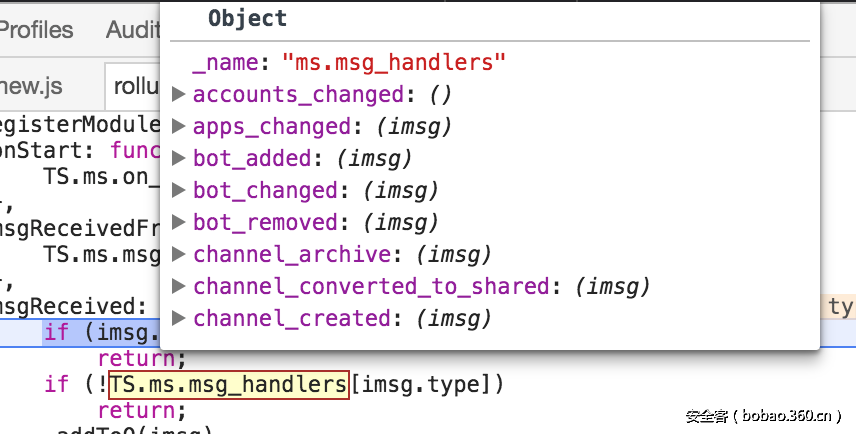Select the new.js file tab
This screenshot has width=856, height=434.
[31, 86]
